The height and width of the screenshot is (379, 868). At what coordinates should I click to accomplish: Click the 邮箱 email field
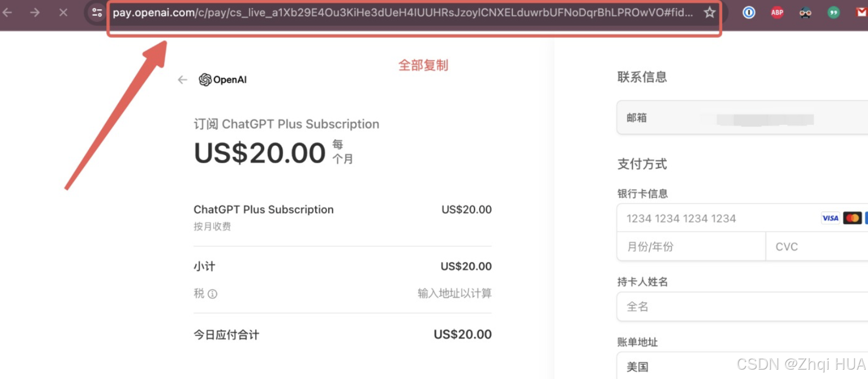[743, 118]
